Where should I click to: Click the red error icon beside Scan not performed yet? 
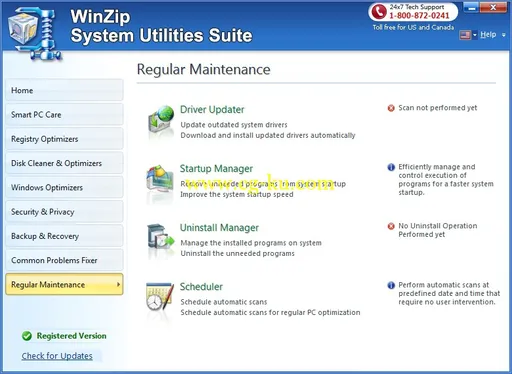391,108
